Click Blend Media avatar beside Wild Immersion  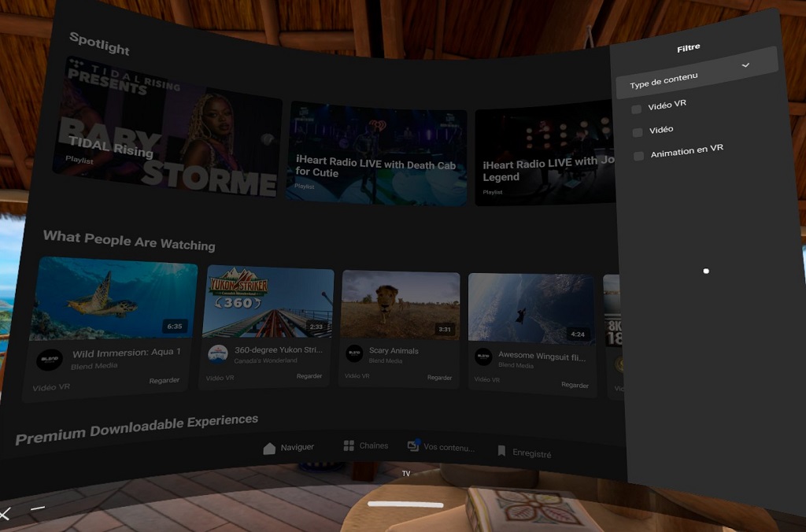click(50, 360)
